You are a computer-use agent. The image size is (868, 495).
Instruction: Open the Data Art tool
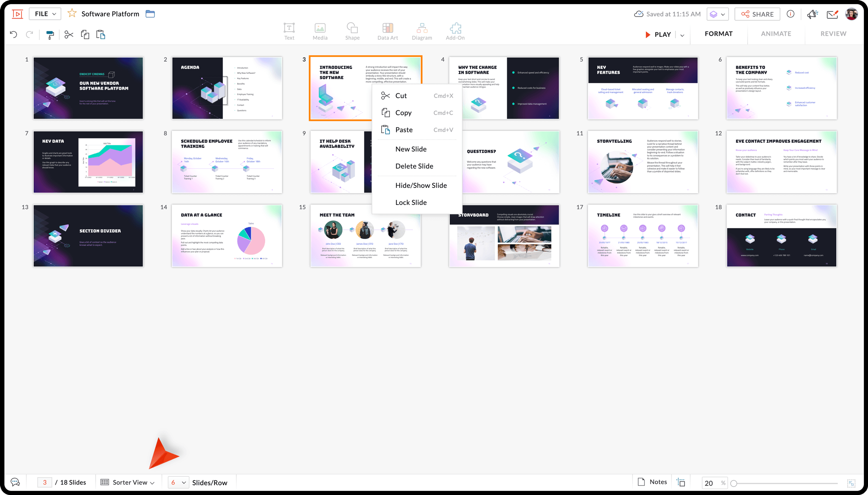click(387, 31)
